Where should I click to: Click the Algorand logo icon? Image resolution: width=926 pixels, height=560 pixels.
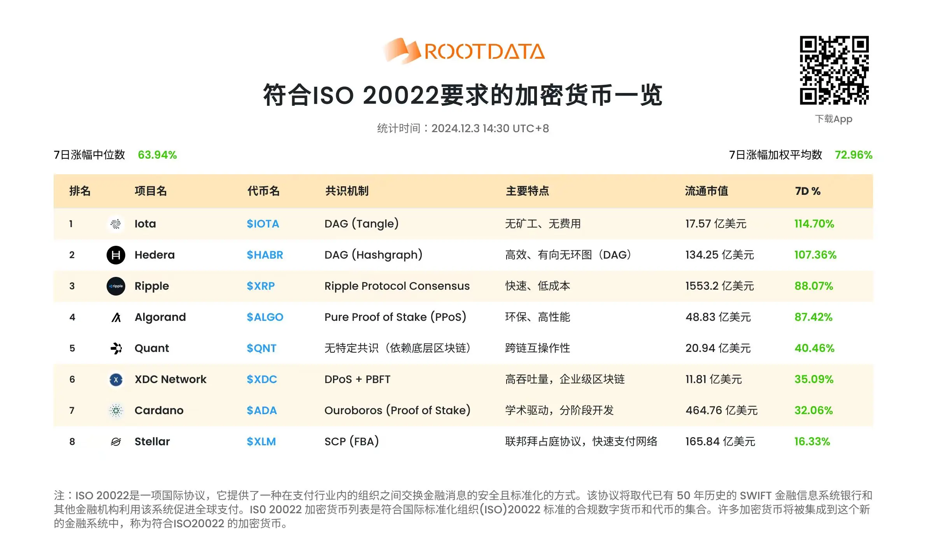[115, 317]
